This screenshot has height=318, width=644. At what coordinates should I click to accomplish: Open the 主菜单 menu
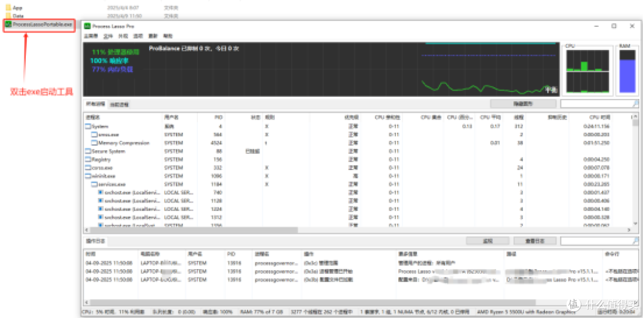[x=91, y=36]
